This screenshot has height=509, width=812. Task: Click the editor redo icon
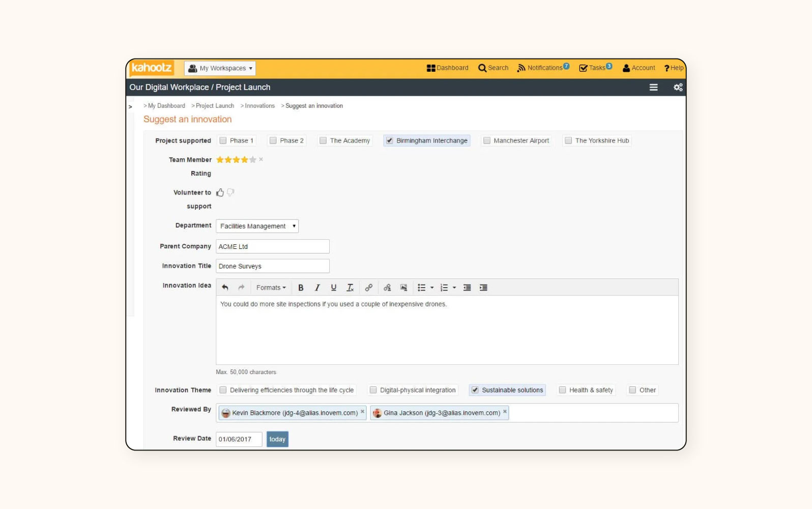pos(241,288)
